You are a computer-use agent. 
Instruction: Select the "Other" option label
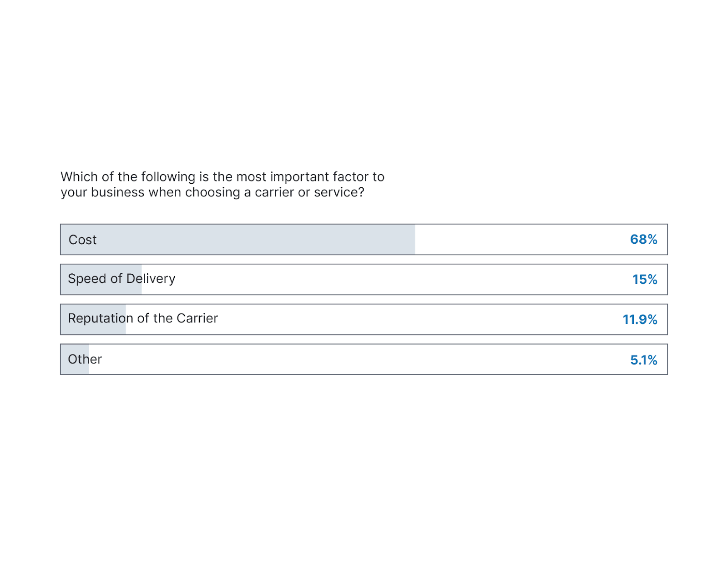tap(85, 359)
